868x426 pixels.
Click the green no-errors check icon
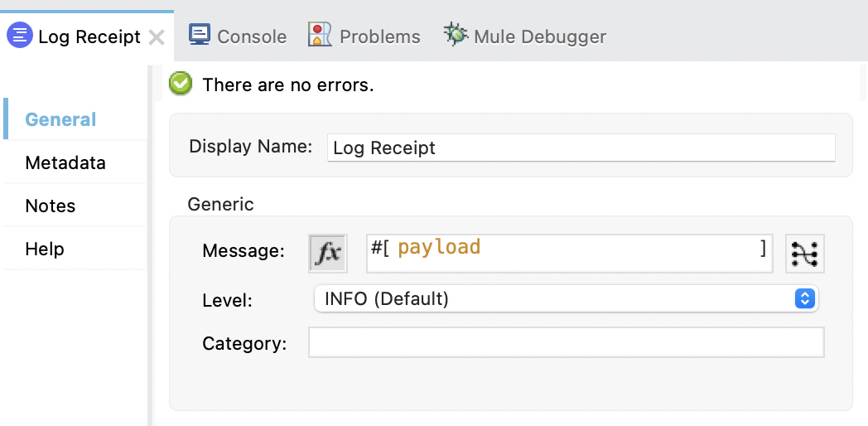point(181,84)
